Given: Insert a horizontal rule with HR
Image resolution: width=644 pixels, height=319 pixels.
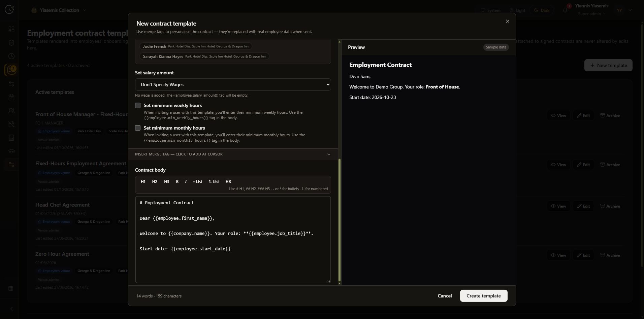Looking at the screenshot, I should point(228,182).
